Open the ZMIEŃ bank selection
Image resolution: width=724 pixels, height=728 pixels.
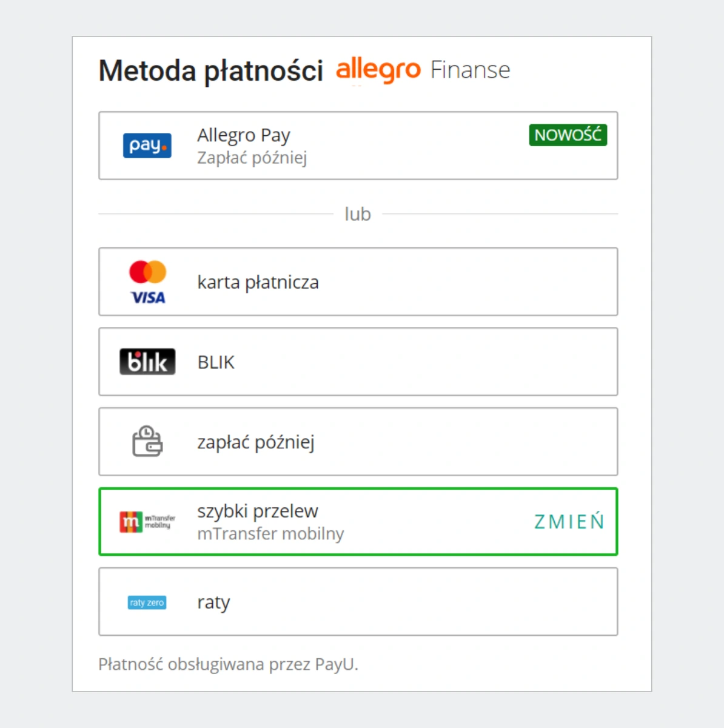pyautogui.click(x=568, y=522)
